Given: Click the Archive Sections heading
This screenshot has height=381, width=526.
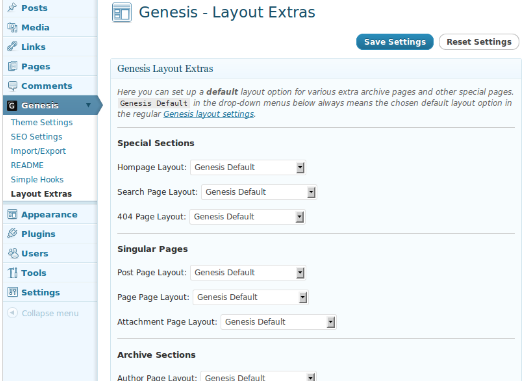Looking at the screenshot, I should coord(156,355).
